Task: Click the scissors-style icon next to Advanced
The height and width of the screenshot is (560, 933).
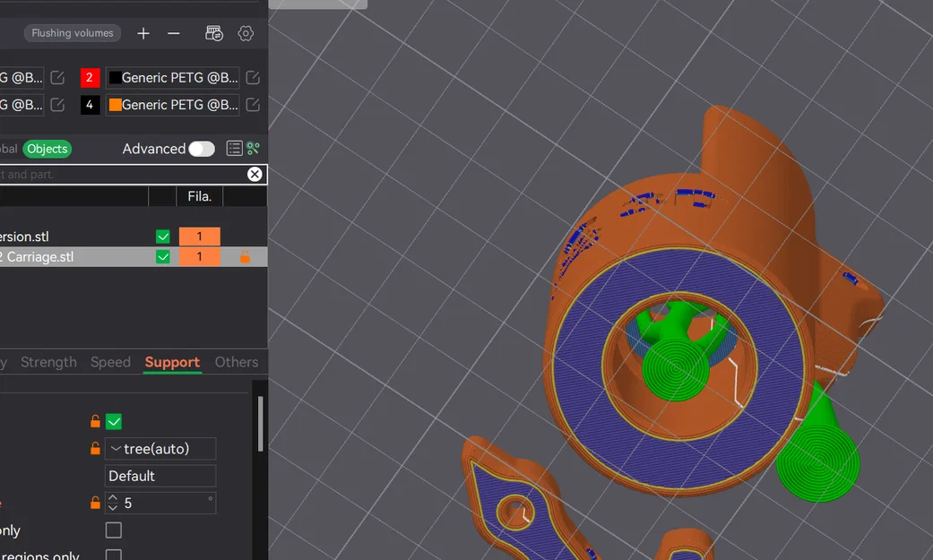Action: [x=254, y=148]
